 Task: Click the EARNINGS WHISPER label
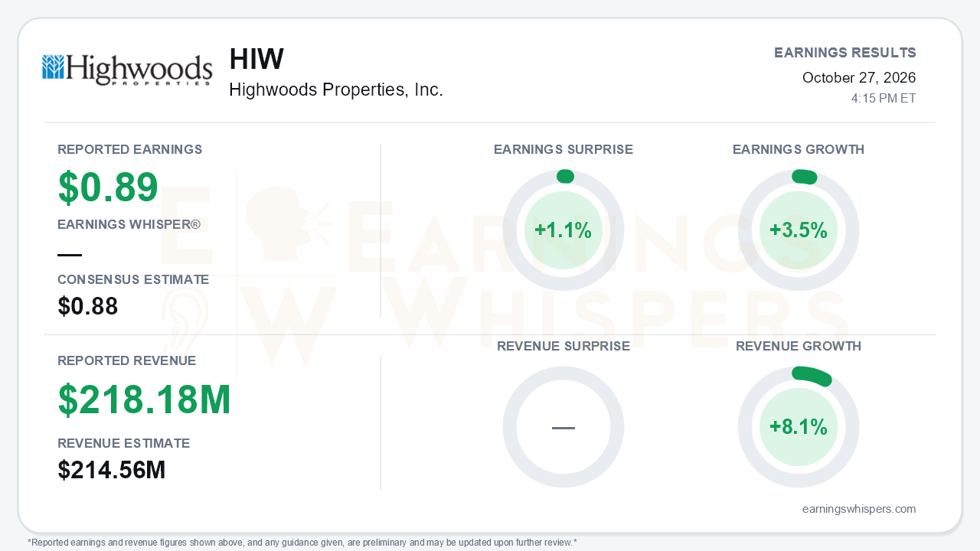(129, 224)
